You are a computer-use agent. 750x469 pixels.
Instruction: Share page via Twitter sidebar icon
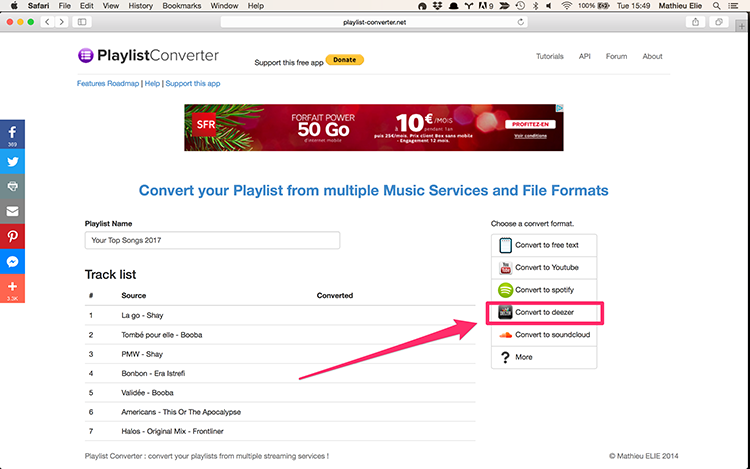pos(12,162)
